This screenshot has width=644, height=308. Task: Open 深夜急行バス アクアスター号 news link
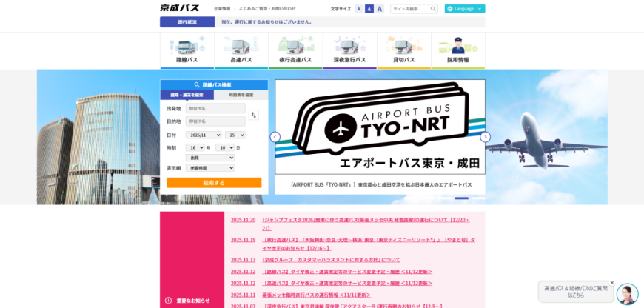[x=352, y=306]
